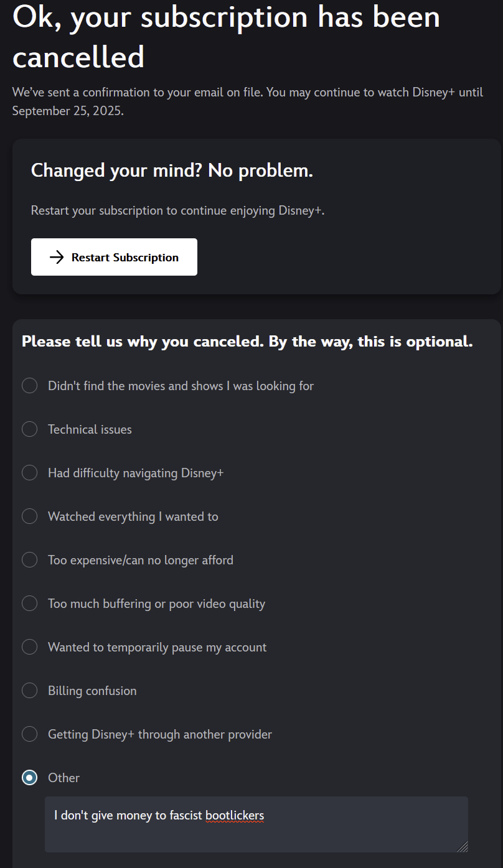Click the text area resize handle
Screen dimensions: 503x868
(x=463, y=847)
